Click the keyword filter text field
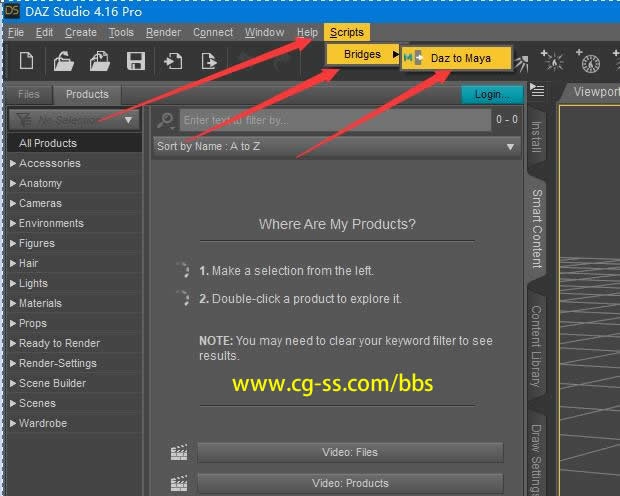620x496 pixels. point(335,120)
